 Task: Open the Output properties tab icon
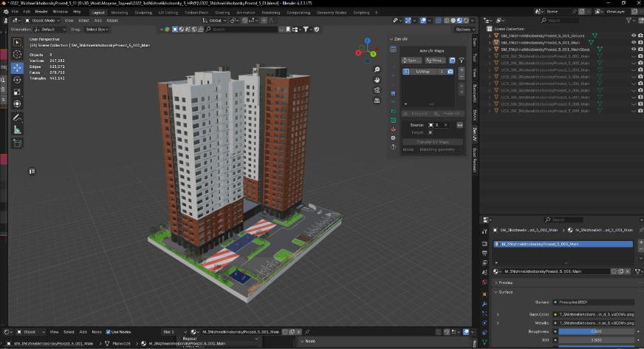[x=484, y=253]
